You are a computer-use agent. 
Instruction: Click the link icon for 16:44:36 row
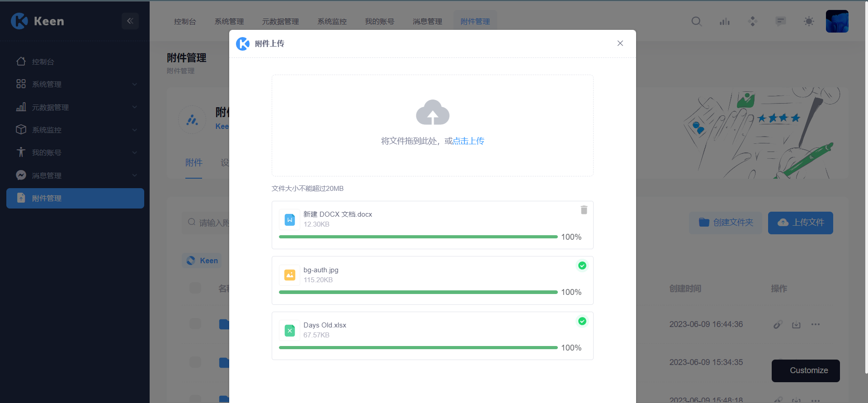778,325
